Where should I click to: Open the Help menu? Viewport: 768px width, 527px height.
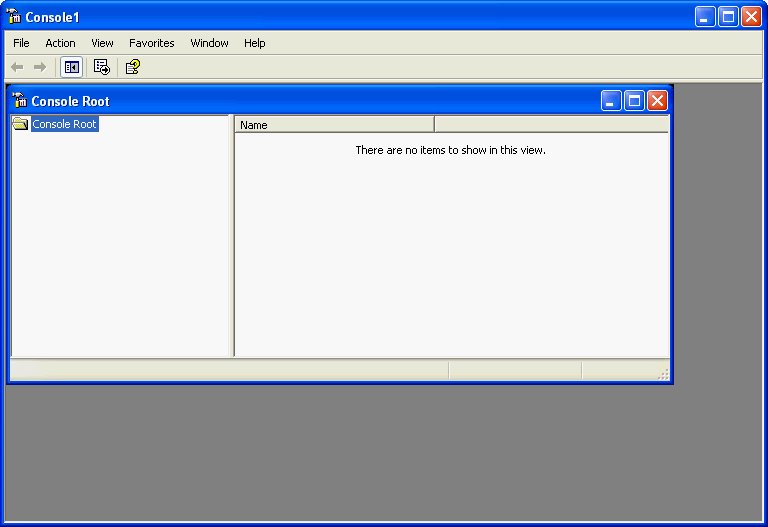[255, 43]
